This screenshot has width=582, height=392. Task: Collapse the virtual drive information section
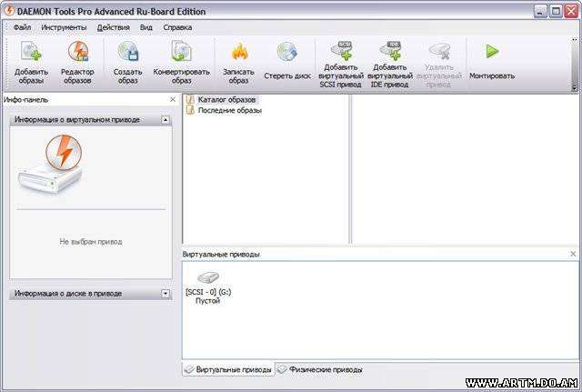pyautogui.click(x=166, y=120)
